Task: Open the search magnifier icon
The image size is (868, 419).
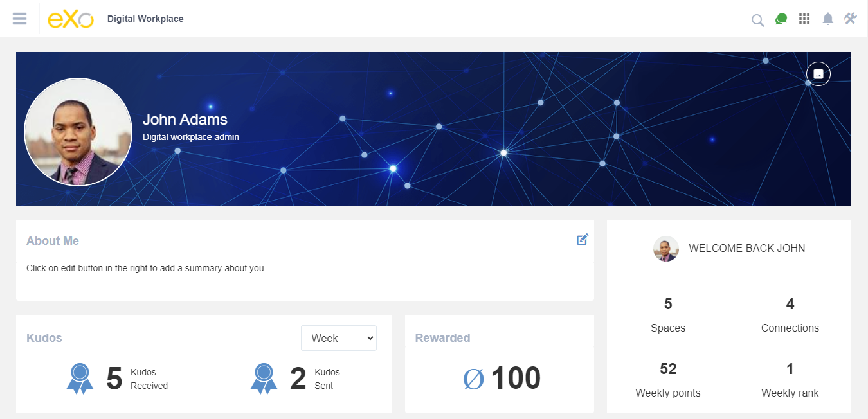Action: pos(757,20)
